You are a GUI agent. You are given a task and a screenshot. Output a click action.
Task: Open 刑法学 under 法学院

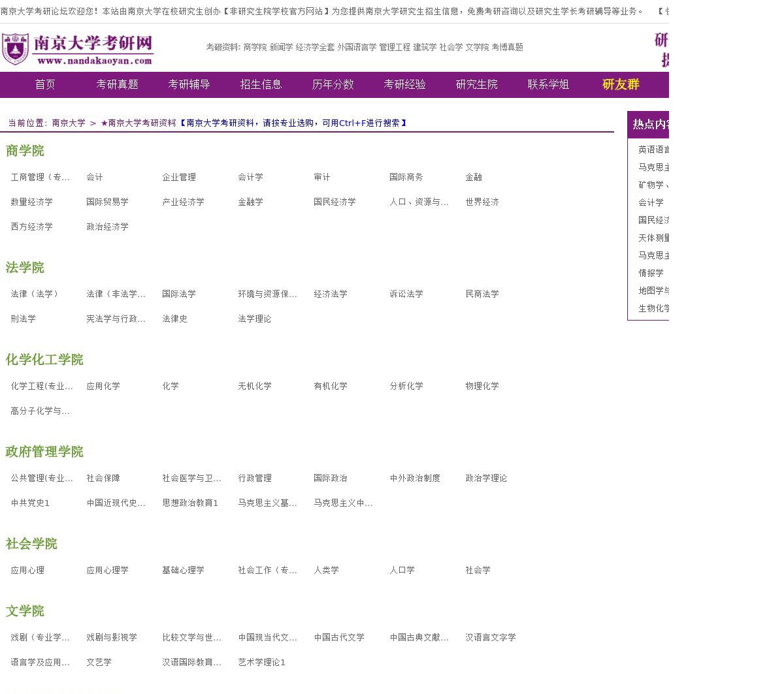point(23,319)
